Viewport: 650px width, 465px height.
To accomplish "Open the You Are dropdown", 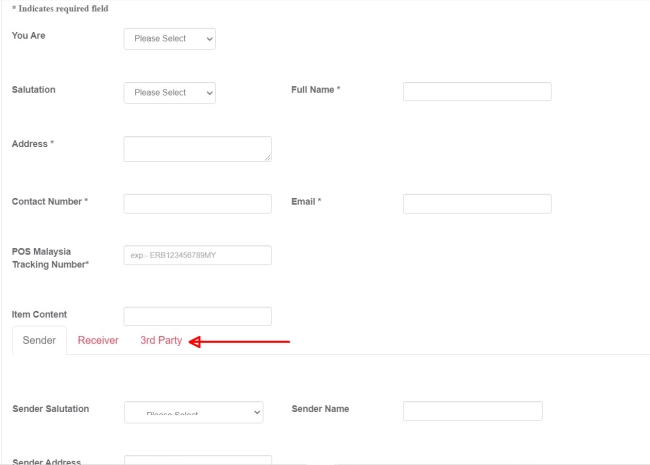I will click(x=170, y=39).
